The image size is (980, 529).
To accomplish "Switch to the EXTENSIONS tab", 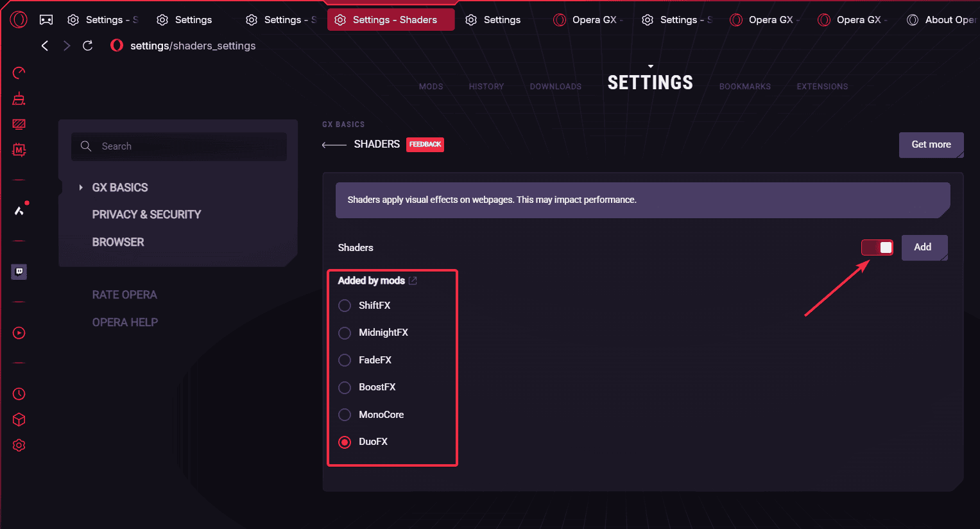I will [822, 87].
